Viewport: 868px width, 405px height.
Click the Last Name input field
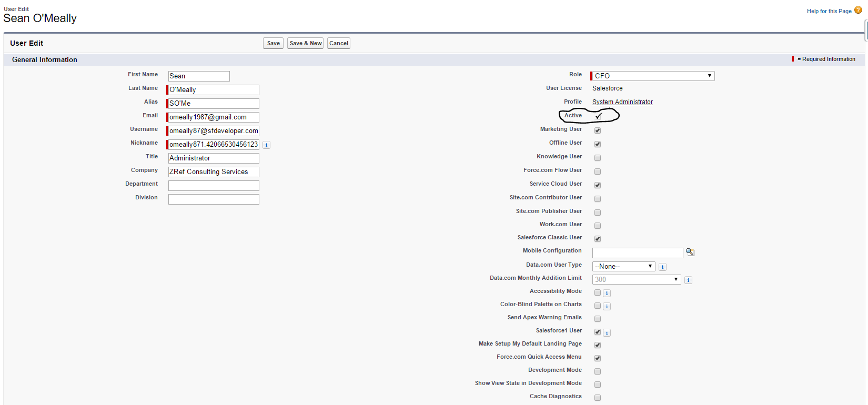(214, 90)
